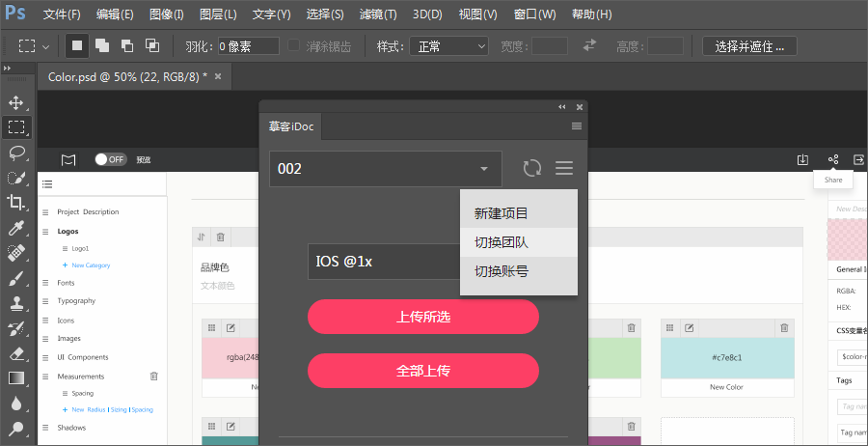This screenshot has height=446, width=868.
Task: Select the Clone Stamp tool
Action: (16, 304)
